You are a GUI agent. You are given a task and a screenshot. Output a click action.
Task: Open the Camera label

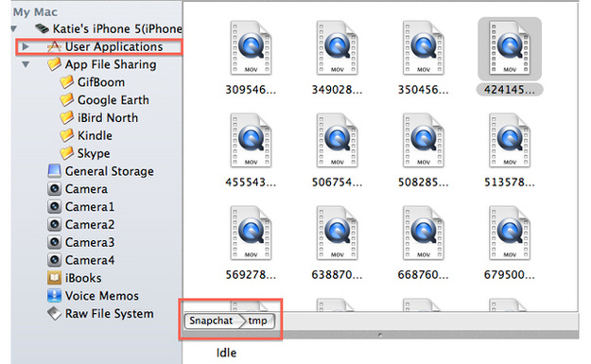tap(86, 189)
